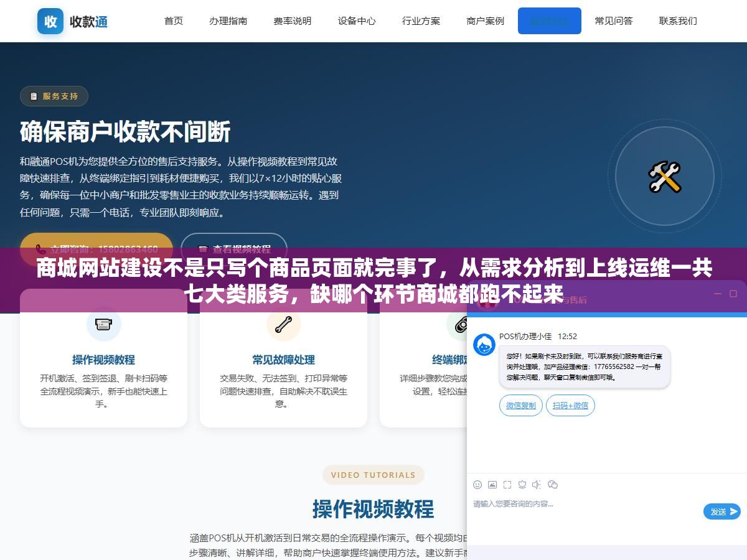Open the 操作视频教程 card title
The image size is (747, 560).
click(x=103, y=360)
